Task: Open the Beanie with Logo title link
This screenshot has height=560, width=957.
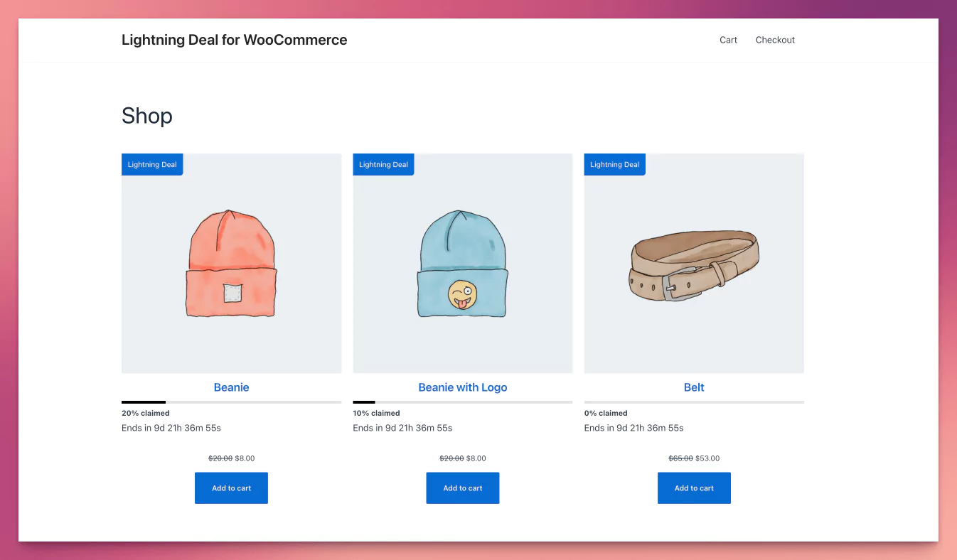Action: 462,387
